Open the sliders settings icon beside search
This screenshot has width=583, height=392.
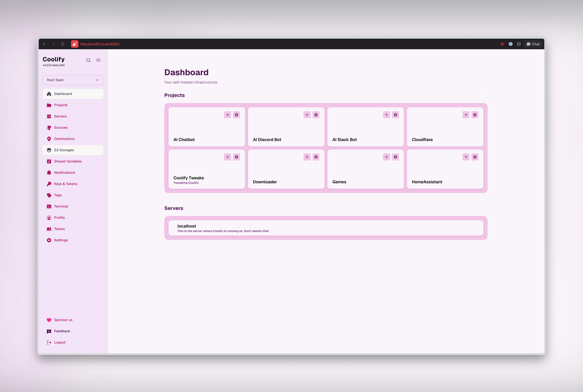[x=98, y=60]
